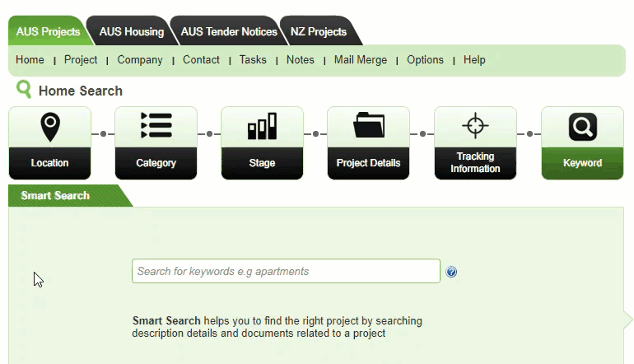Open the Notes menu

click(301, 60)
